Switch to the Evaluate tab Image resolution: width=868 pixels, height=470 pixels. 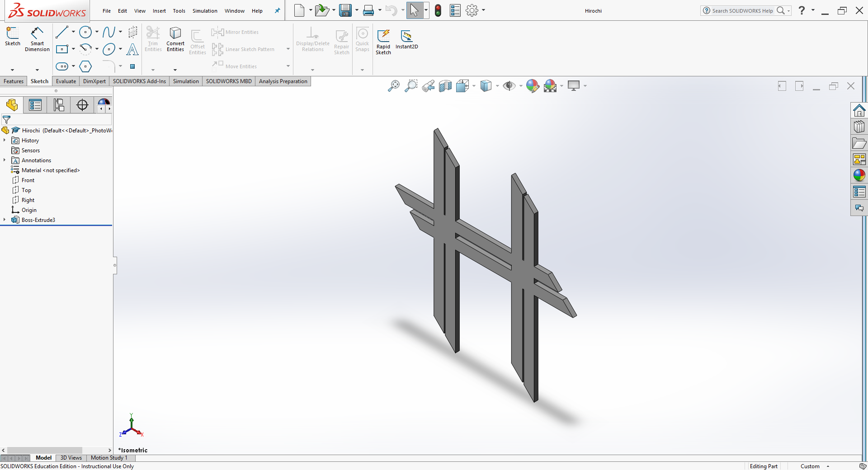pyautogui.click(x=66, y=81)
